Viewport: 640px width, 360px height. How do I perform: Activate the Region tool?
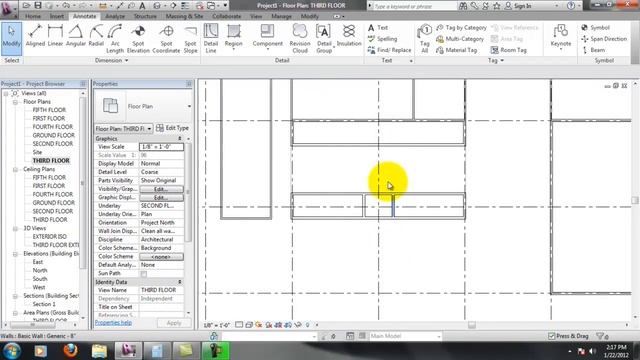(233, 37)
